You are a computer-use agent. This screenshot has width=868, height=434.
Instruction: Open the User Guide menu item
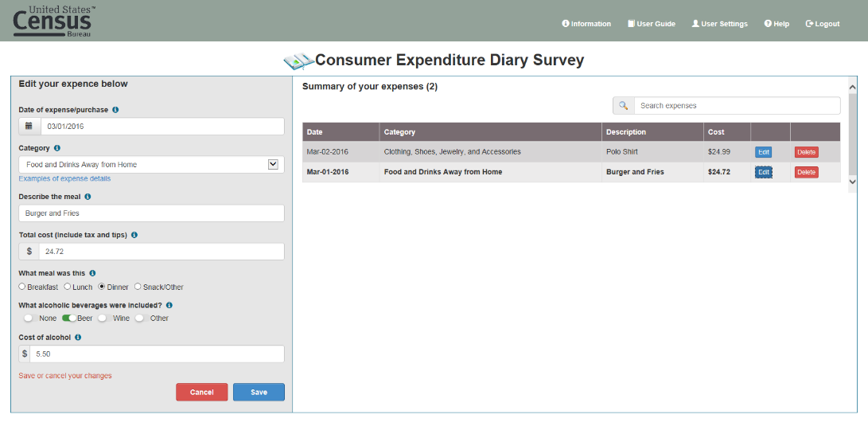tap(651, 24)
